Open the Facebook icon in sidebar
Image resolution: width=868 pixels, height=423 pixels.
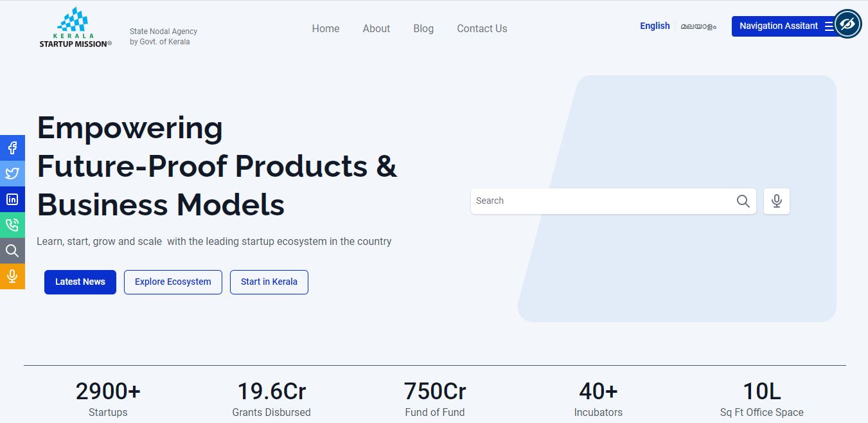pyautogui.click(x=12, y=148)
